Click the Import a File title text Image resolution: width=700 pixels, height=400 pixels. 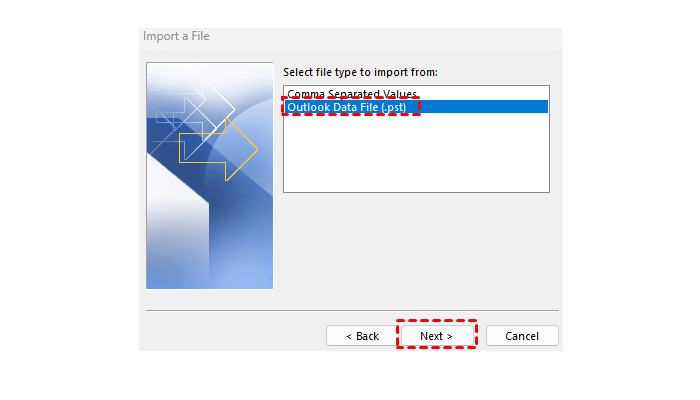(176, 36)
